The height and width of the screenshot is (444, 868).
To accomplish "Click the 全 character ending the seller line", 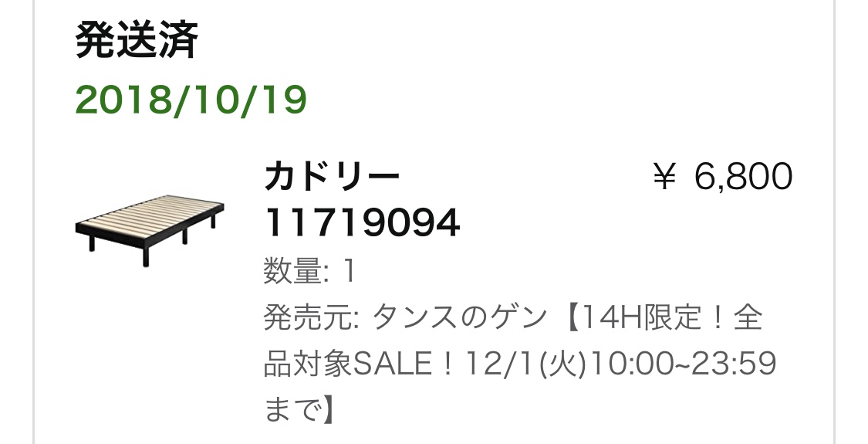I will click(x=748, y=318).
